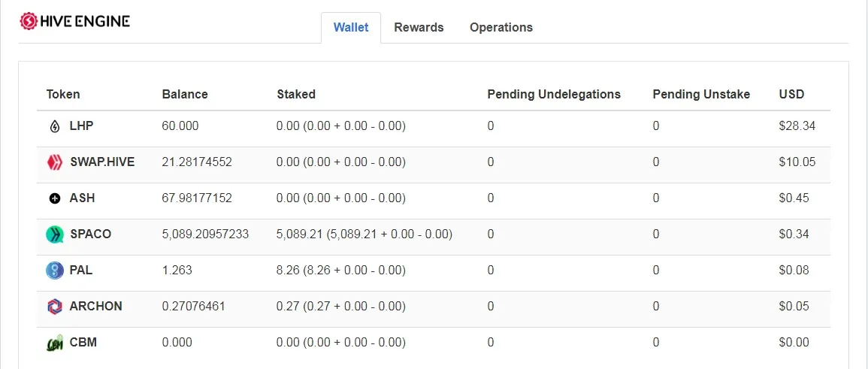Click the USD value $0.05

[x=794, y=307]
